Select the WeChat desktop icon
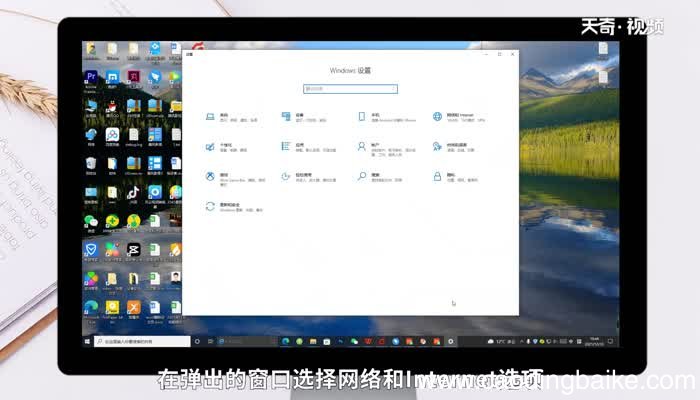 91,222
